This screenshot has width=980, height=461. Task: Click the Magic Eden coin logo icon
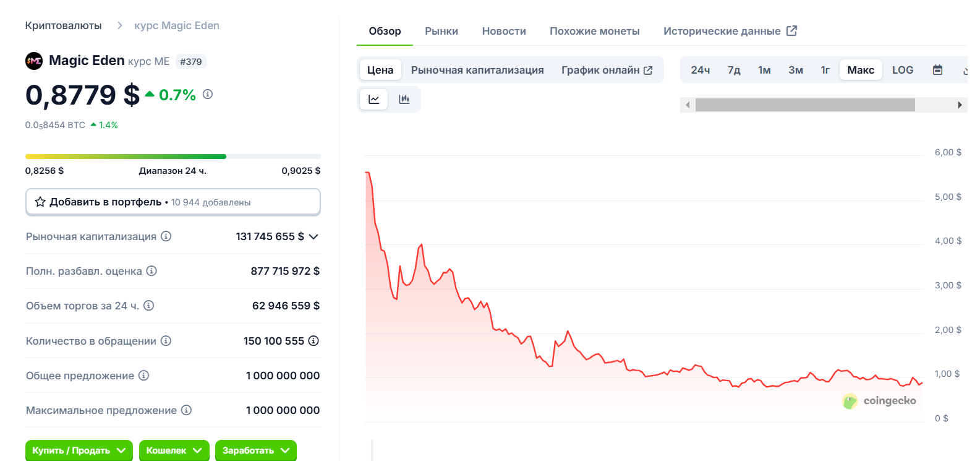click(x=34, y=61)
